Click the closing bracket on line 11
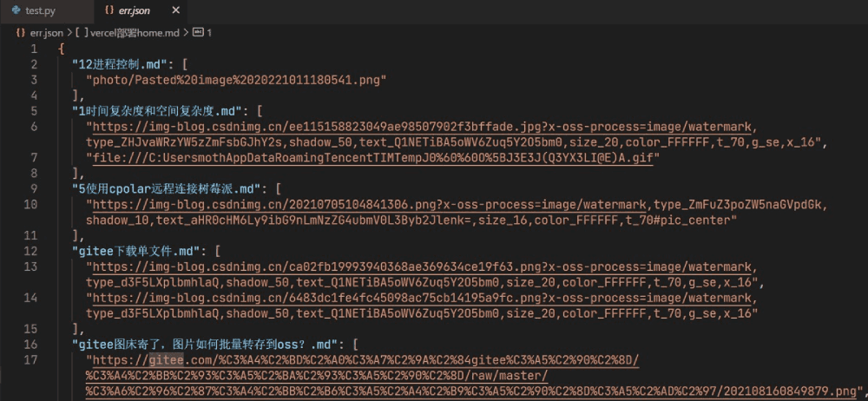 [76, 235]
